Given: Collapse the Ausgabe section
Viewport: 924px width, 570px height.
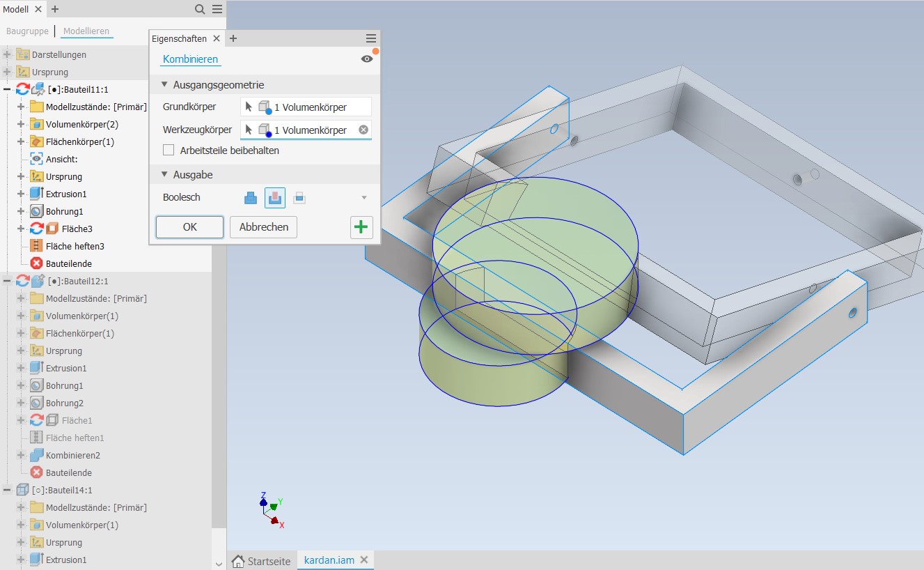Looking at the screenshot, I should pyautogui.click(x=165, y=175).
